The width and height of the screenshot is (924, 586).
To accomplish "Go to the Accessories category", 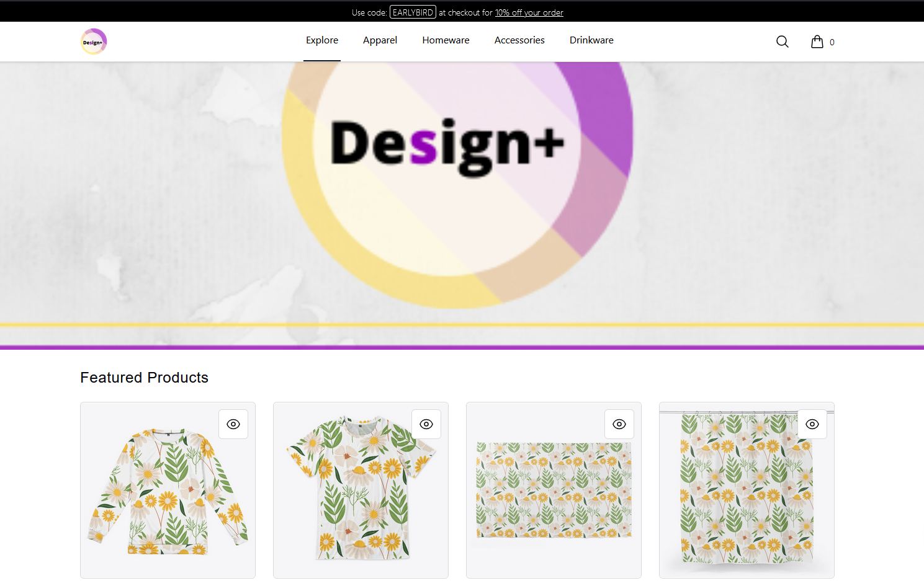I will (x=519, y=40).
